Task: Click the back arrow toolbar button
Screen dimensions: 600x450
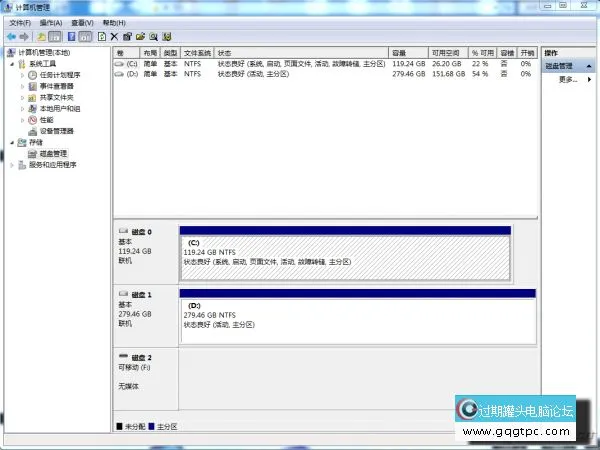Action: point(11,37)
